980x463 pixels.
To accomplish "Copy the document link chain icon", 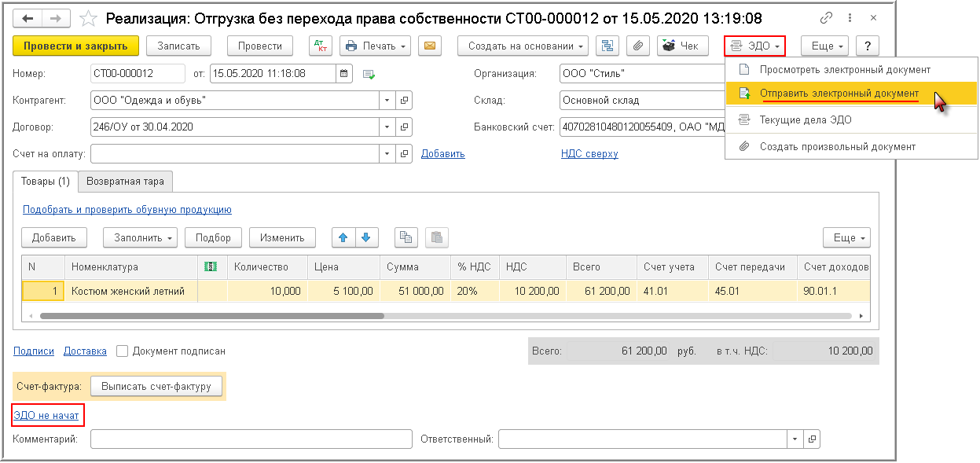I will click(x=826, y=18).
